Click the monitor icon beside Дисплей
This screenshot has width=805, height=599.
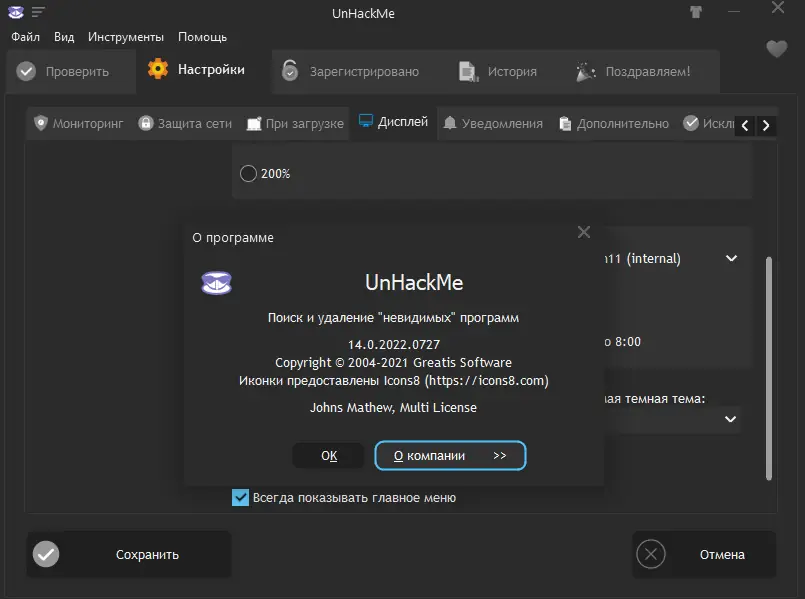pos(366,121)
